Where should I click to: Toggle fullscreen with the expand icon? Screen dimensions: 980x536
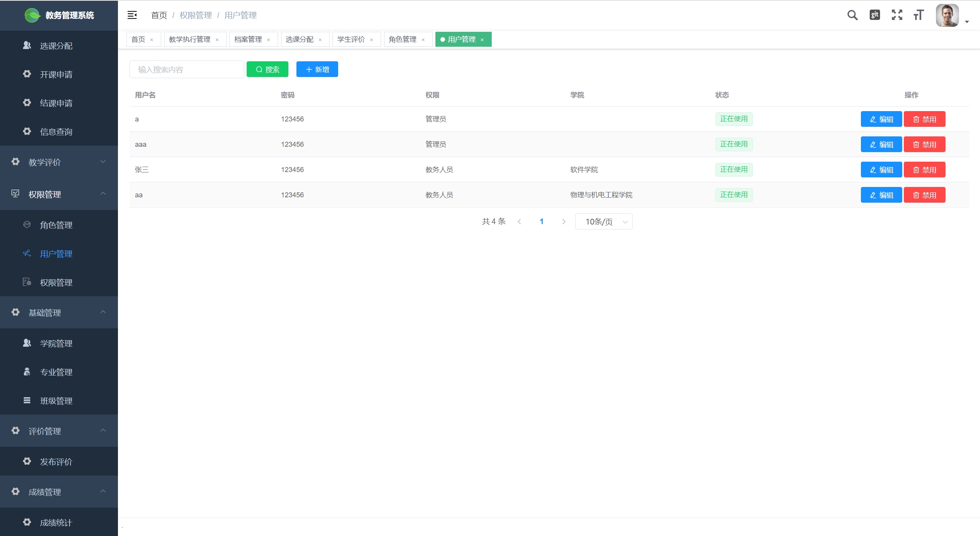pos(897,15)
